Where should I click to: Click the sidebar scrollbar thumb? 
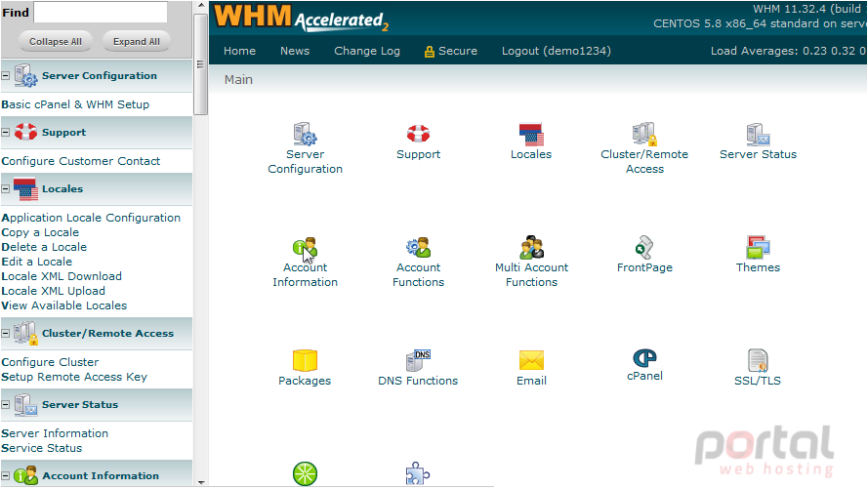[x=200, y=64]
